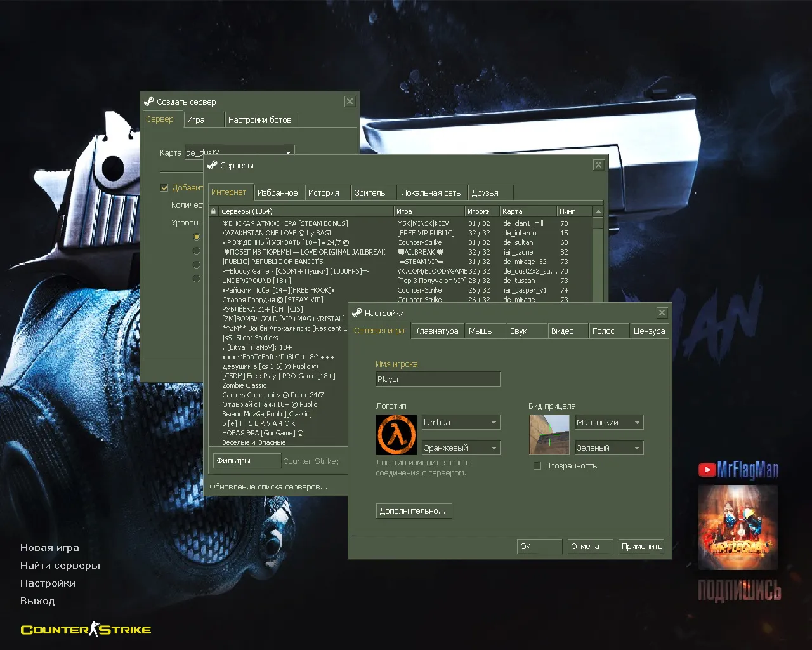Switch to the Избранное tab
This screenshot has height=650, width=812.
[278, 192]
